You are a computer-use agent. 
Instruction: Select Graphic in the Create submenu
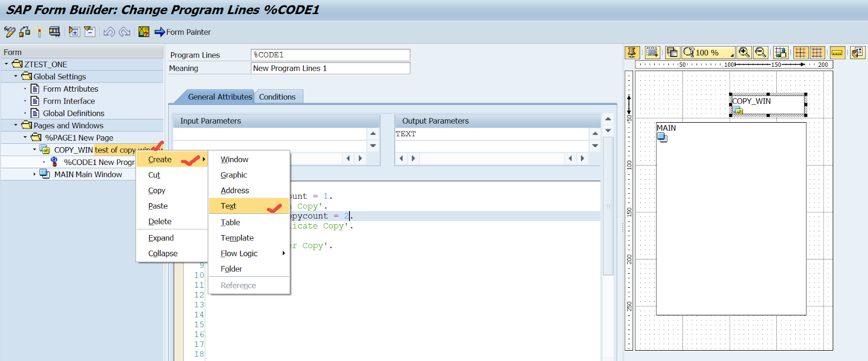click(249, 175)
